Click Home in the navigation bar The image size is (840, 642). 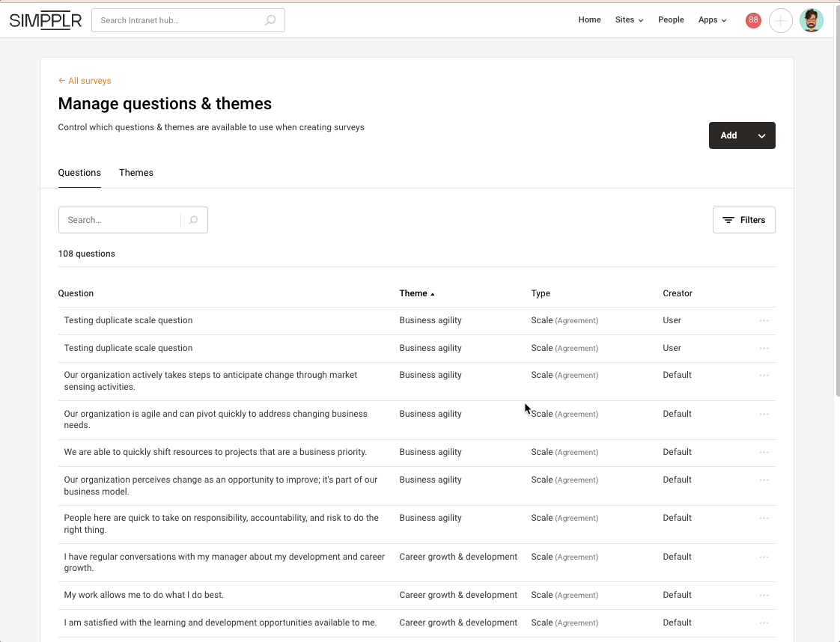[589, 20]
